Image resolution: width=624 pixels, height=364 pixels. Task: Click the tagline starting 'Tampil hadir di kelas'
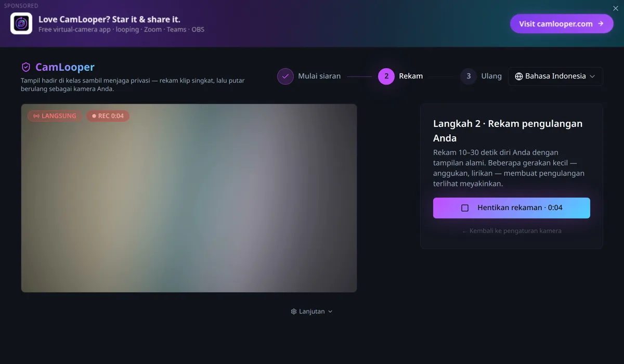pos(133,85)
